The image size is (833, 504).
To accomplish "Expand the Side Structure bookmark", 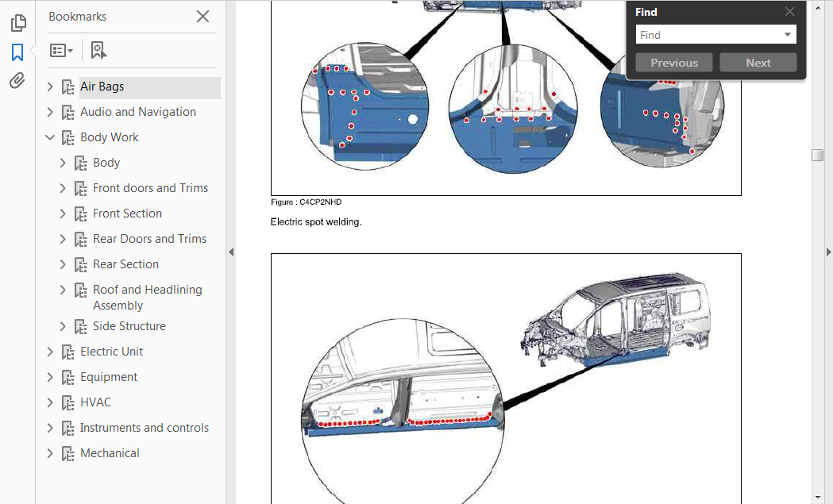I will click(63, 326).
